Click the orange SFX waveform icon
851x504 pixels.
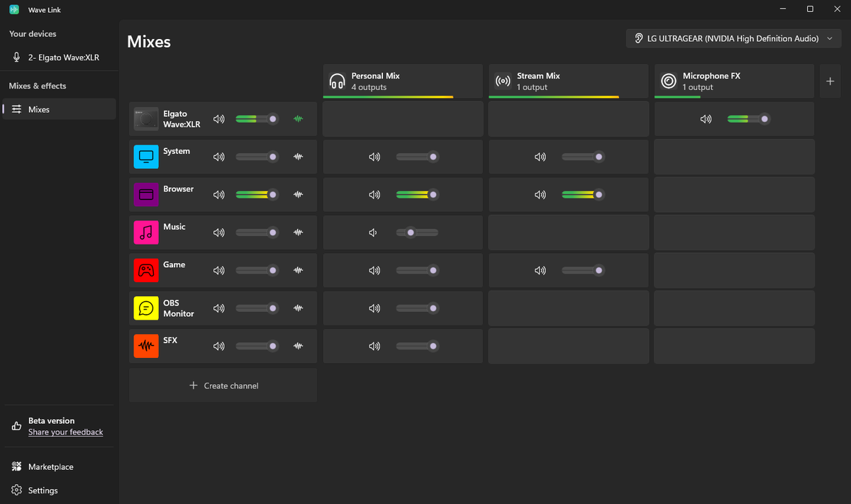tap(146, 346)
